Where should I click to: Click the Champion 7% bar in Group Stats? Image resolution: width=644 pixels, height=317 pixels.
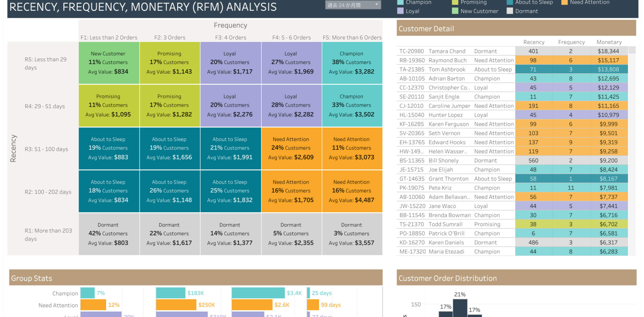[87, 293]
